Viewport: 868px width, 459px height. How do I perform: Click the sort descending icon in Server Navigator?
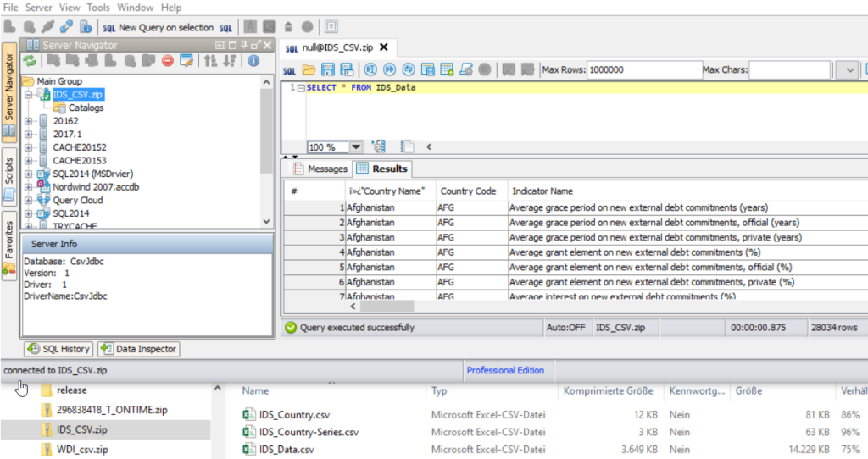231,61
